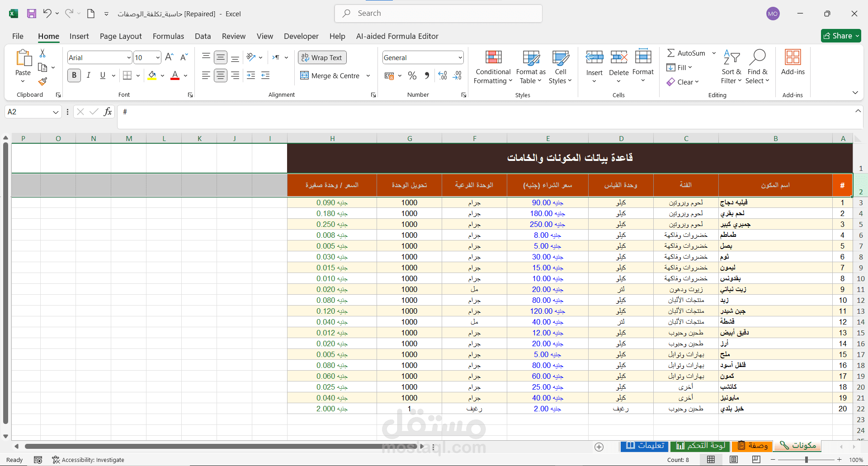Switch to Page Break Preview view
Image resolution: width=868 pixels, height=466 pixels.
[756, 460]
